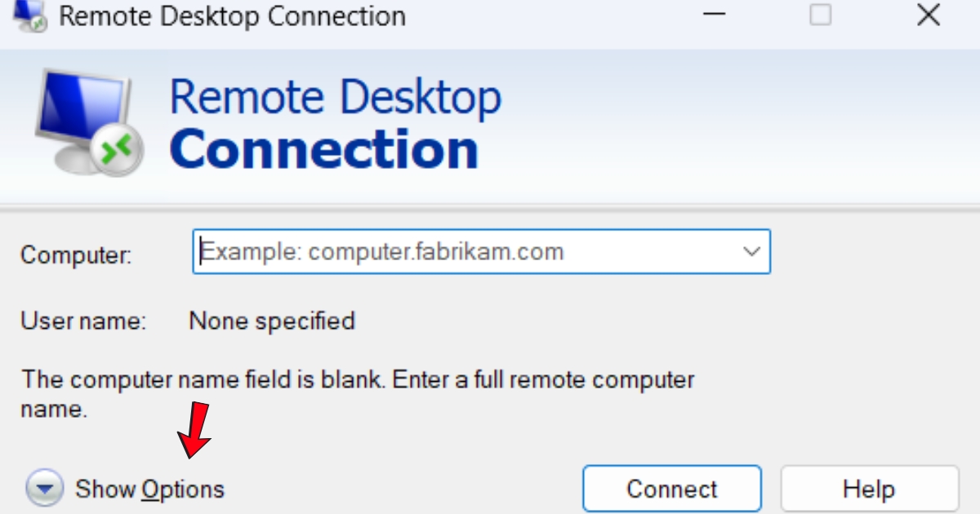Screen dimensions: 980x514
Task: Click the Show Options text label
Action: click(x=149, y=490)
